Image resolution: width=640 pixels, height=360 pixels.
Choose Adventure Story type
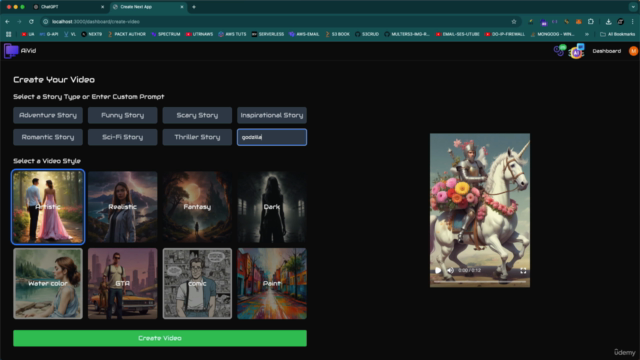48,115
